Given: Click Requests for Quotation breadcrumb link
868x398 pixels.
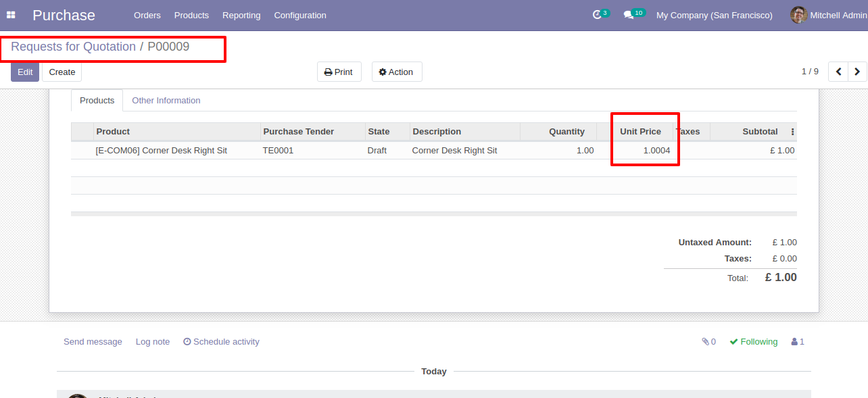Looking at the screenshot, I should (x=73, y=47).
